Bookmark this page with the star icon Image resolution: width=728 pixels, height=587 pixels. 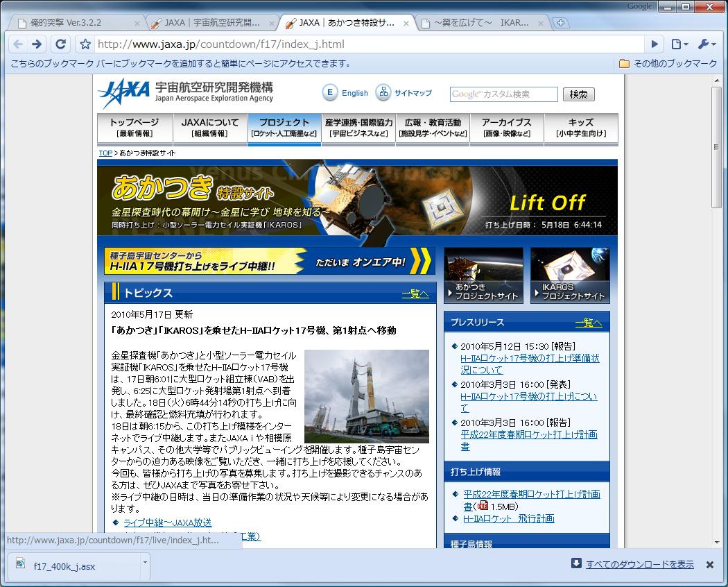(x=85, y=44)
